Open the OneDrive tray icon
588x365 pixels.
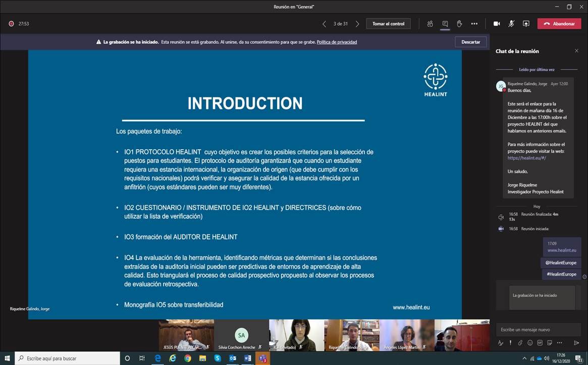(539, 358)
